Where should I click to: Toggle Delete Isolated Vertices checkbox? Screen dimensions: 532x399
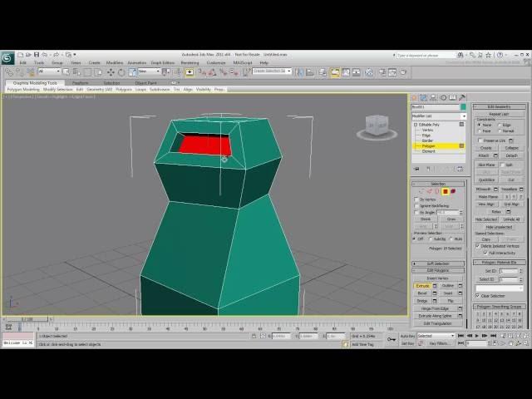(477, 246)
